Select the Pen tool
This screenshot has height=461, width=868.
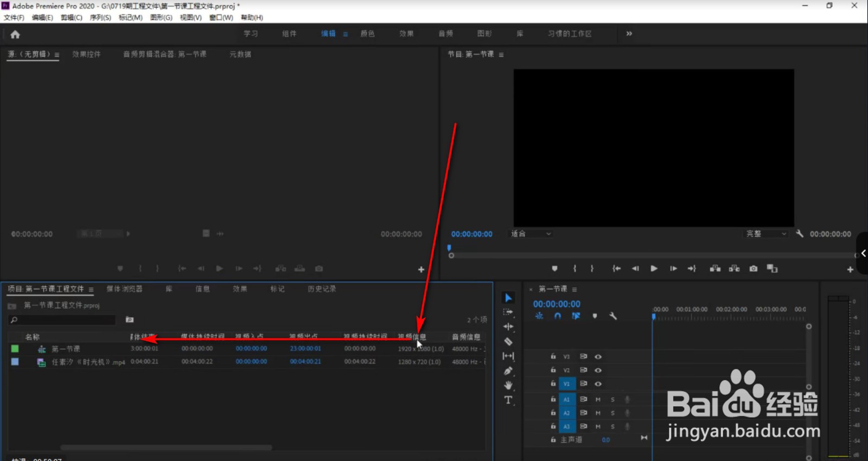coord(508,371)
